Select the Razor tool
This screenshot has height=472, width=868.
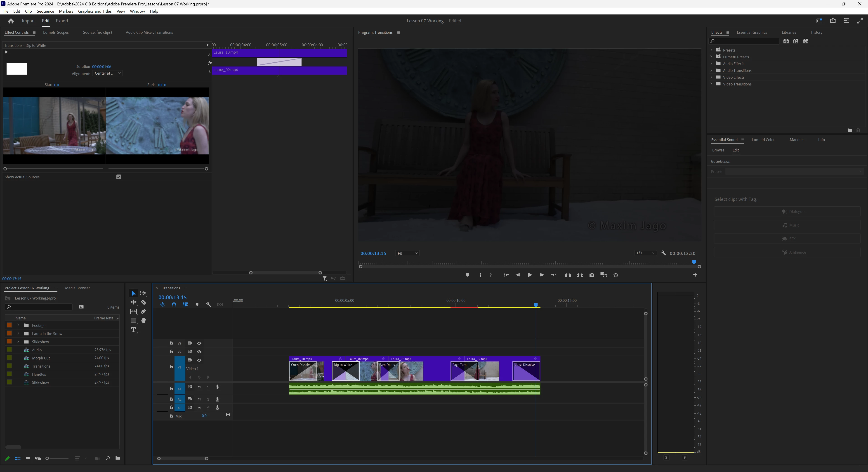coord(143,302)
